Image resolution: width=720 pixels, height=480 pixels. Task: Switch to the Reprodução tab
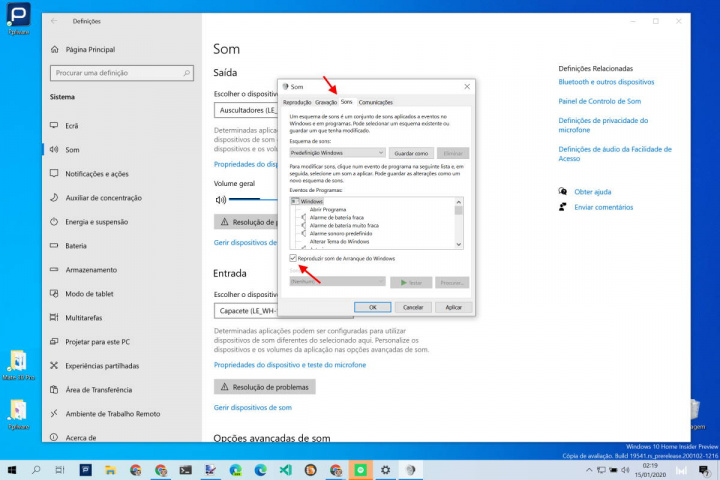pyautogui.click(x=297, y=102)
